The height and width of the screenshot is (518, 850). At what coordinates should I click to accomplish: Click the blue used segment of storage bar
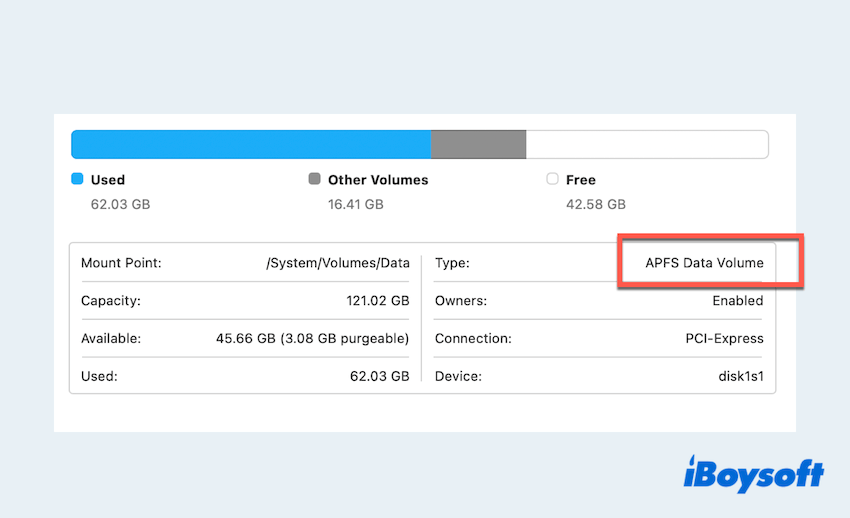coord(250,144)
